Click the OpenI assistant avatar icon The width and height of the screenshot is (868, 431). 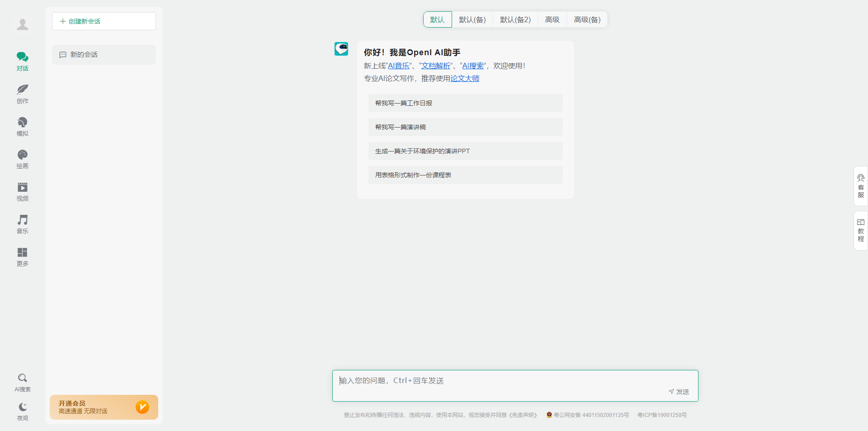click(x=341, y=49)
